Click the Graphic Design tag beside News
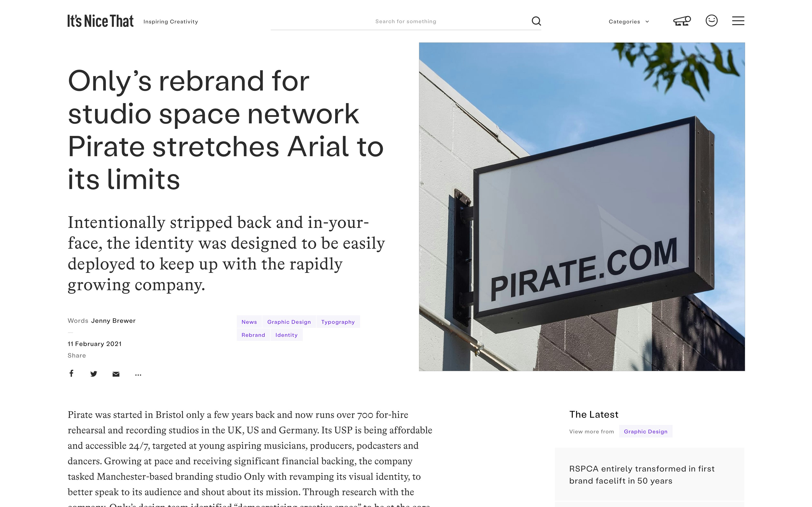812x507 pixels. pos(289,322)
